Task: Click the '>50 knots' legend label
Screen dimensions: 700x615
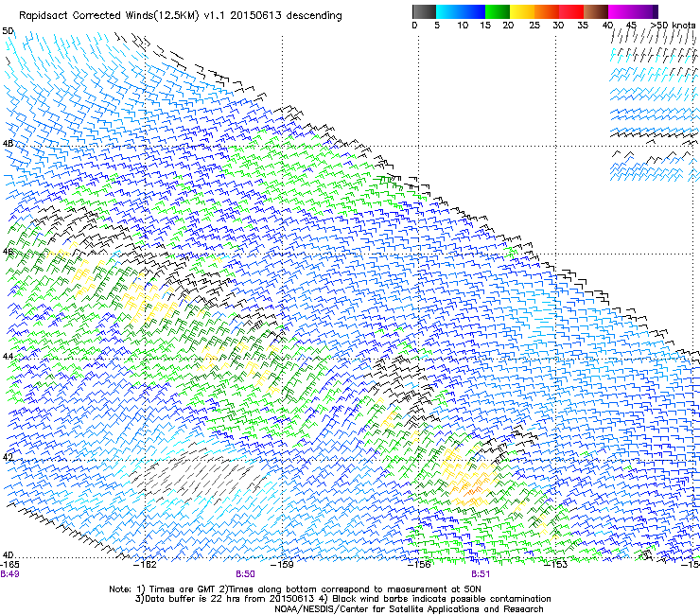Action: click(674, 25)
